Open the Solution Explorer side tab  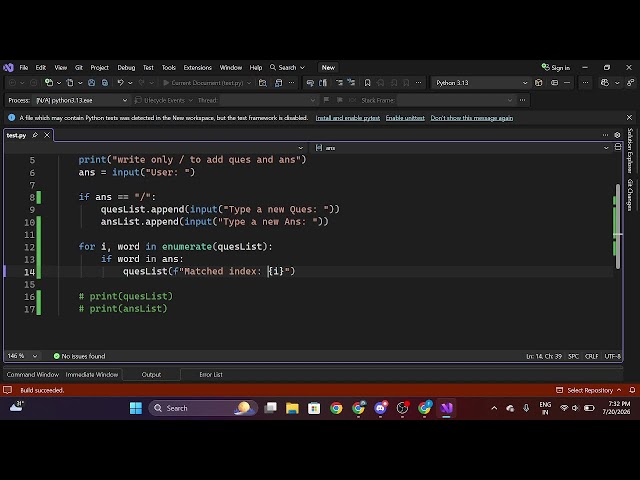[630, 150]
